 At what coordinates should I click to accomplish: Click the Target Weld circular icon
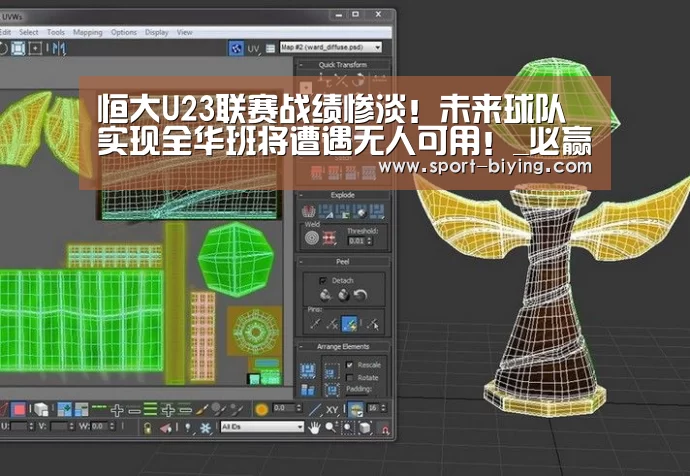312,238
